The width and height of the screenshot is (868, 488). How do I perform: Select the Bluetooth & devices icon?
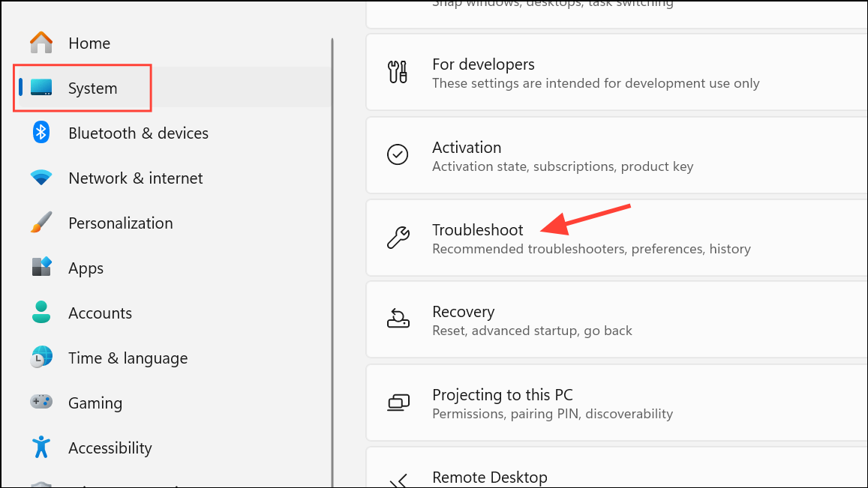click(40, 133)
